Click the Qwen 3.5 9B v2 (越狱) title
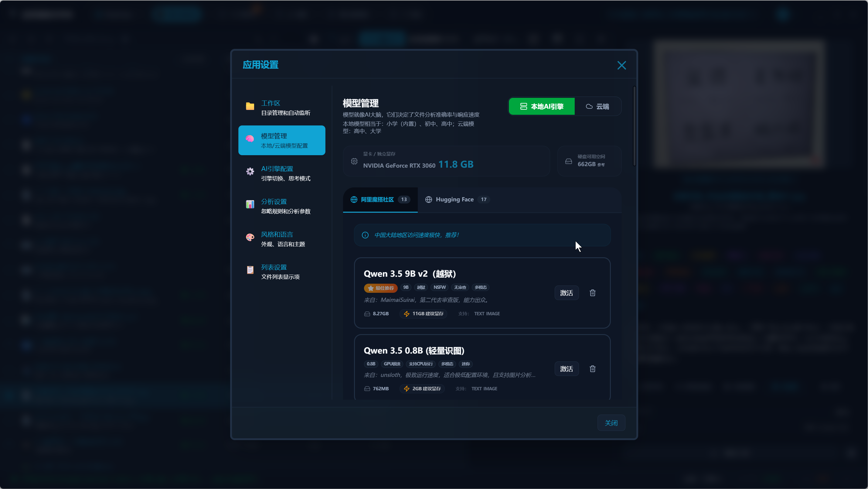This screenshot has width=868, height=489. (410, 274)
